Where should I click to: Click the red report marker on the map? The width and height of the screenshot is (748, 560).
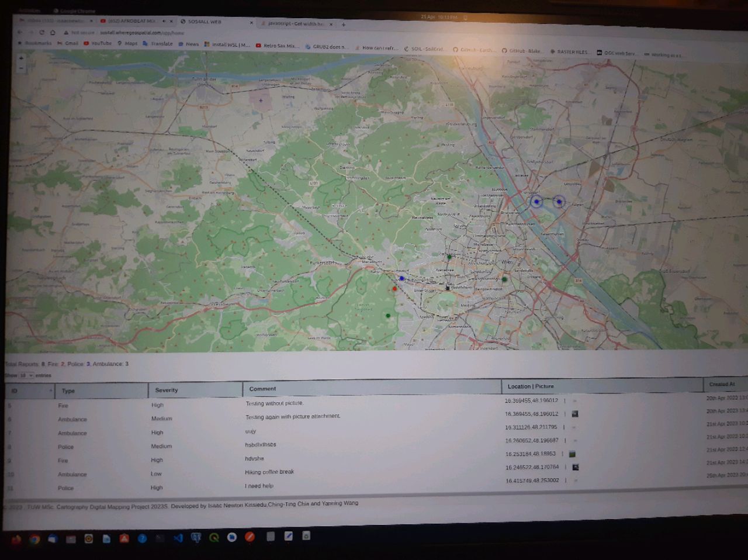click(x=394, y=289)
